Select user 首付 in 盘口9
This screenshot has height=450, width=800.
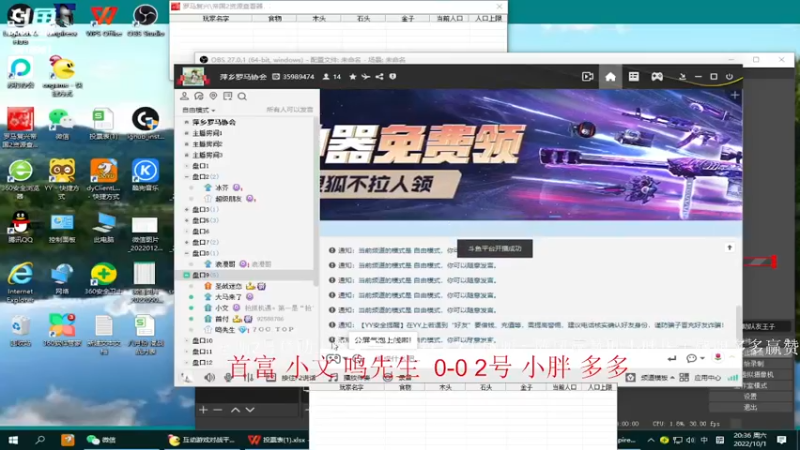point(221,319)
